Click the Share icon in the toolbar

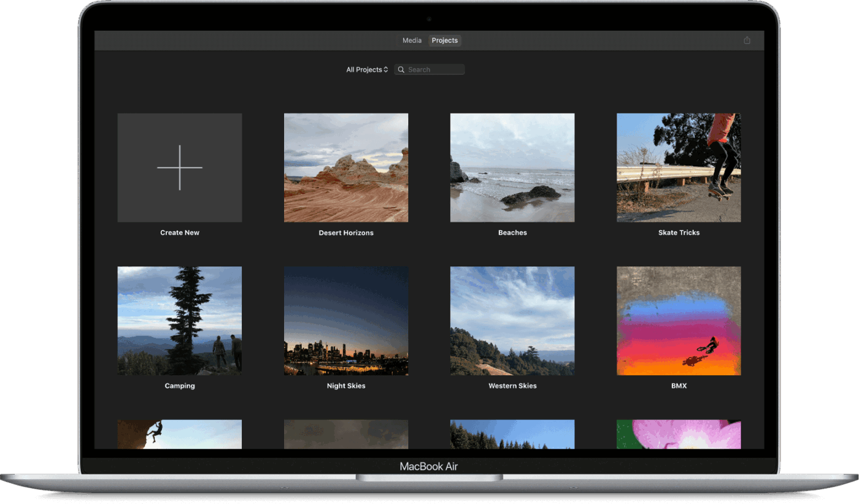tap(747, 39)
